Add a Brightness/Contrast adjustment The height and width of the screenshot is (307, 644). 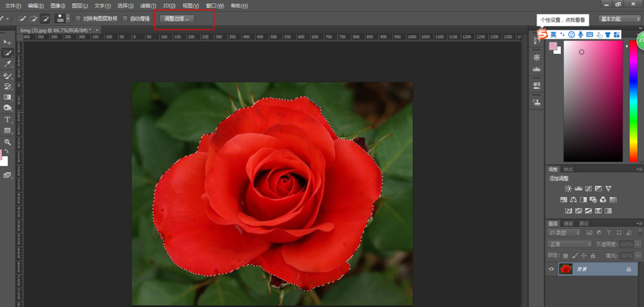(x=568, y=189)
